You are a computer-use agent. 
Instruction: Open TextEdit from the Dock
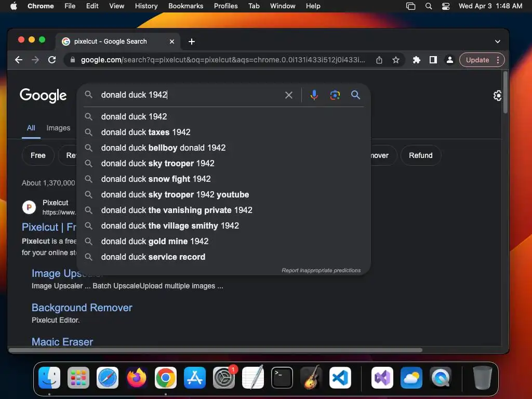253,378
